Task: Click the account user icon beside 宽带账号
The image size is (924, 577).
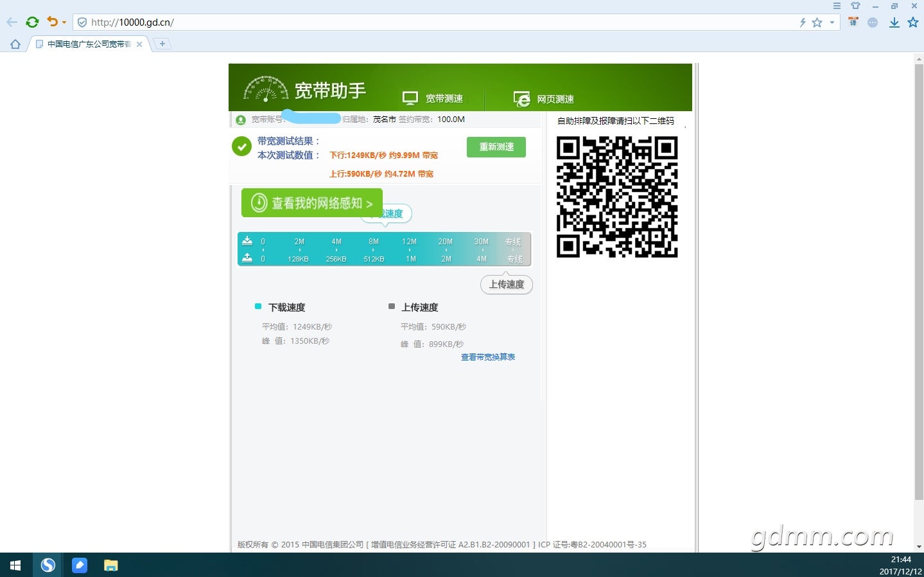Action: pos(241,120)
